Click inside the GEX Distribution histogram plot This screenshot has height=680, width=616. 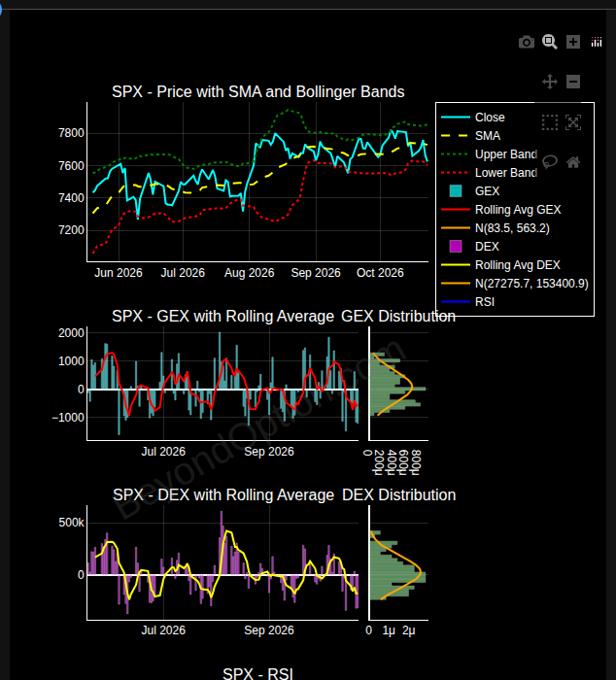tap(398, 384)
